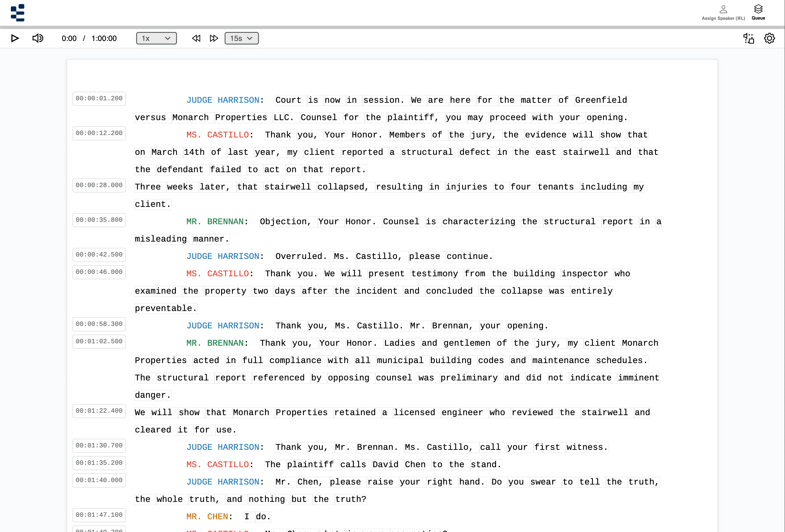Select timestamp 00:01:40.000
This screenshot has width=785, height=532.
point(99,480)
